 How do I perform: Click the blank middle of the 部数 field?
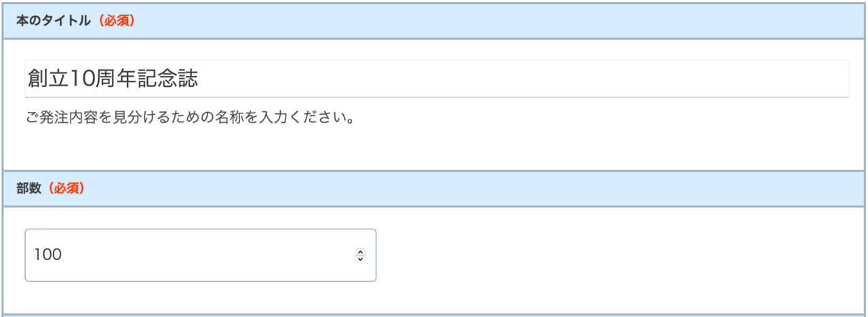203,255
